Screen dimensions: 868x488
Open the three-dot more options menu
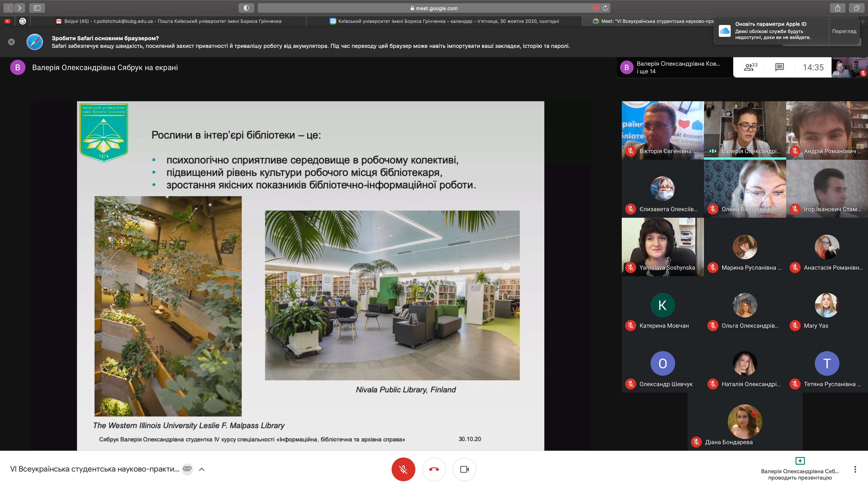click(x=855, y=469)
